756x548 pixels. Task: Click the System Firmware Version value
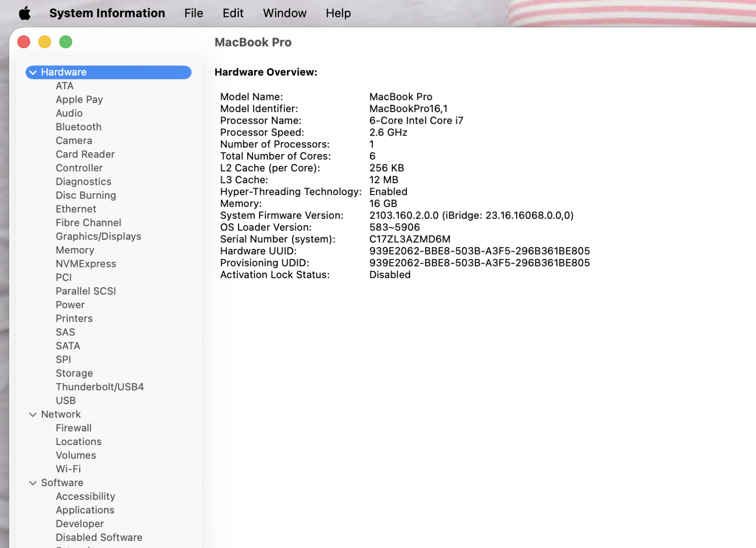[x=471, y=216]
